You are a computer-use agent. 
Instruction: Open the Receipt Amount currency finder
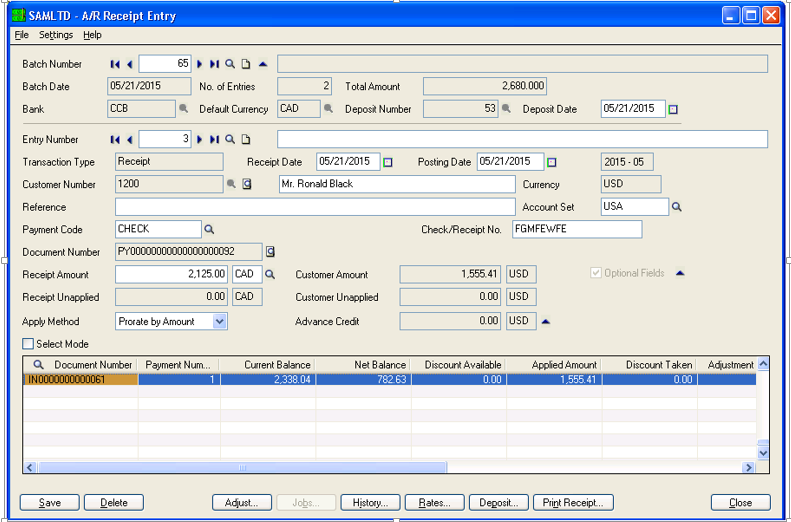pos(270,274)
